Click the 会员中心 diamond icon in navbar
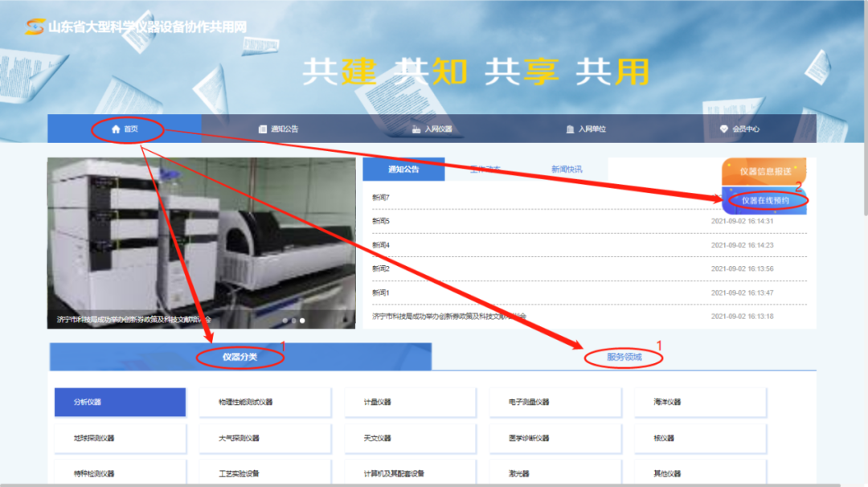 [723, 129]
